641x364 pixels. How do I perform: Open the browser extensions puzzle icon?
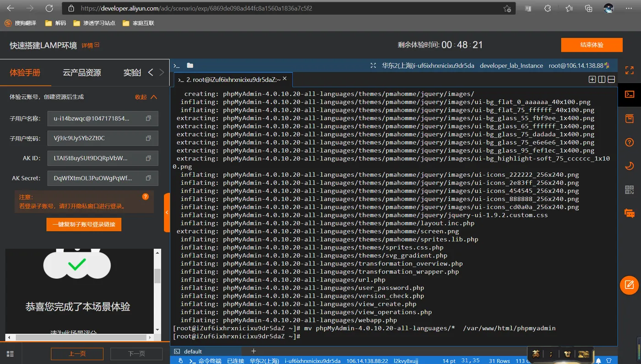click(548, 8)
